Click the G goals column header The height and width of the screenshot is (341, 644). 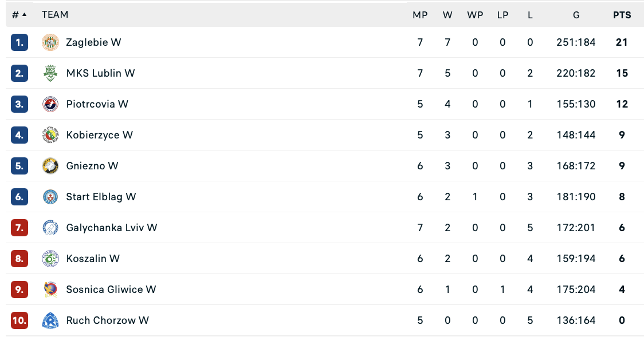pos(576,15)
